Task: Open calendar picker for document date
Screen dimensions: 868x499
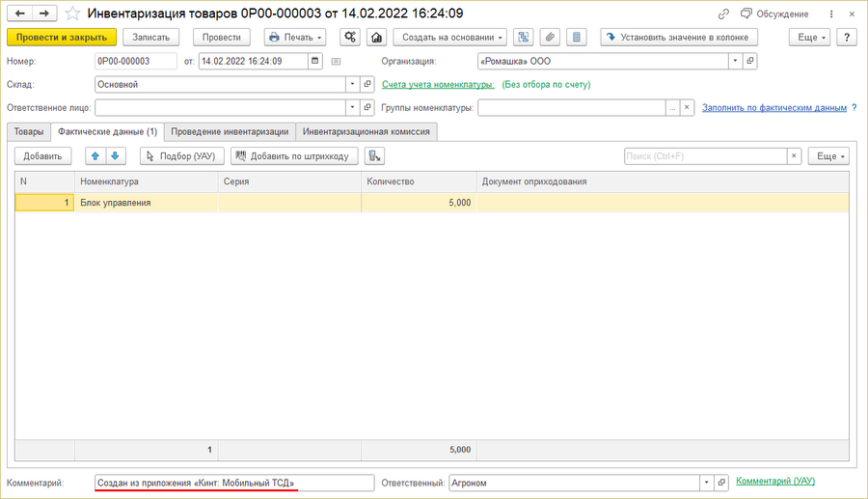Action: [x=315, y=61]
